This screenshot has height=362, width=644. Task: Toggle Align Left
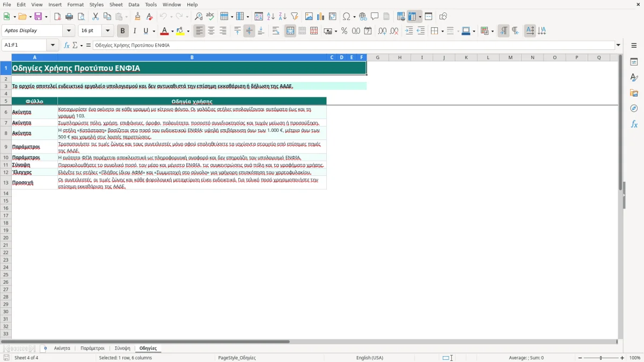(x=199, y=31)
